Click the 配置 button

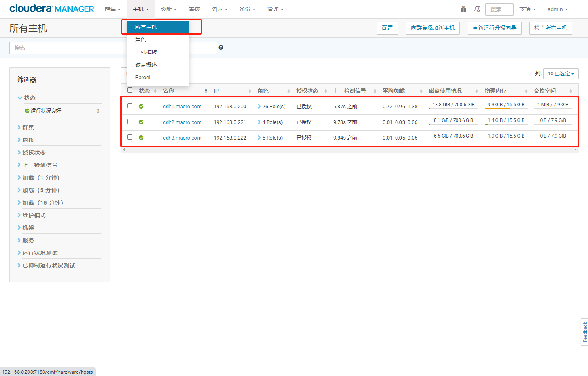[x=387, y=28]
